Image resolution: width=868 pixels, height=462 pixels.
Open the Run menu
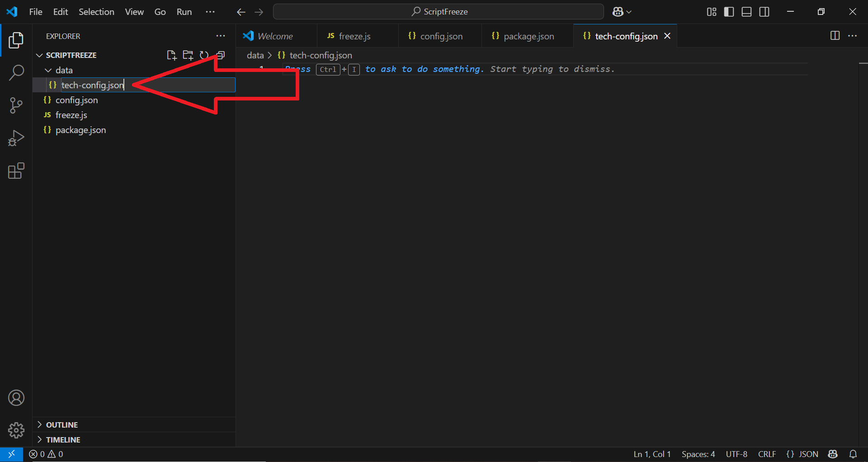click(184, 12)
